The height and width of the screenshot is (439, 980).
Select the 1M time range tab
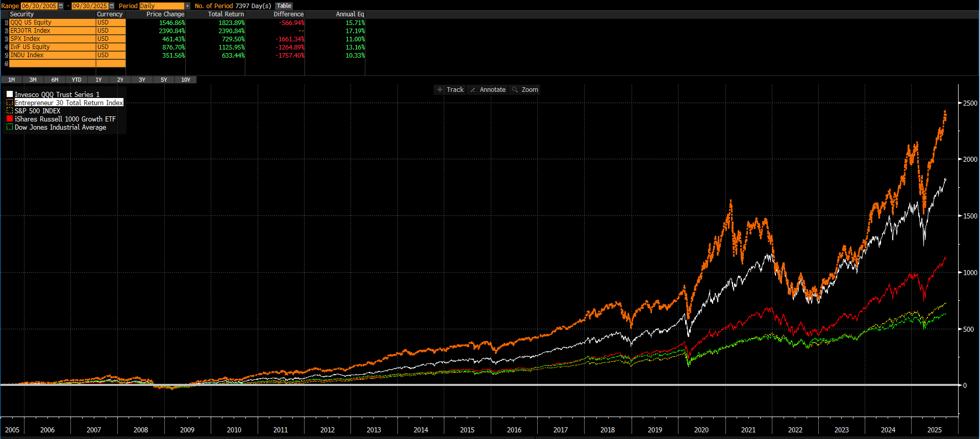coord(11,80)
